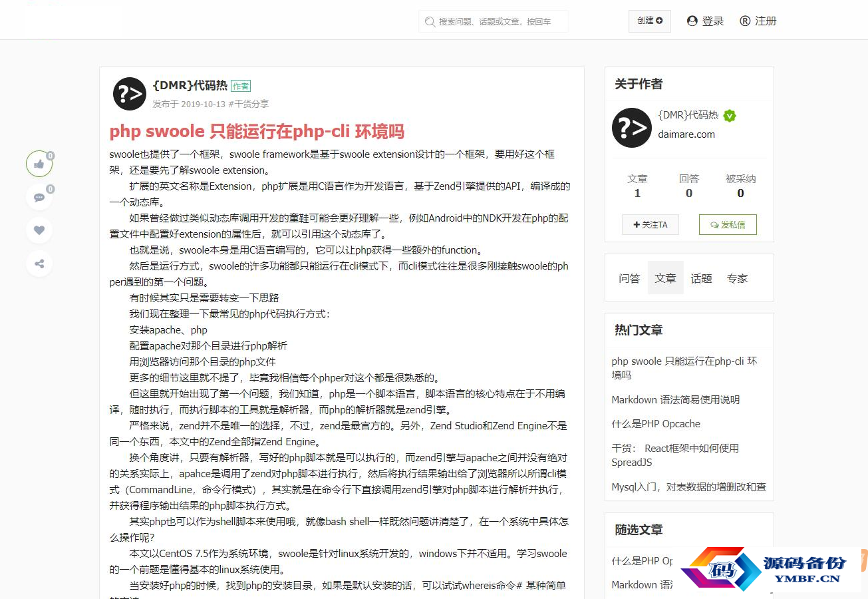Click {DMR}代码热 name in the 关于作者 panel
The height and width of the screenshot is (599, 868).
688,115
